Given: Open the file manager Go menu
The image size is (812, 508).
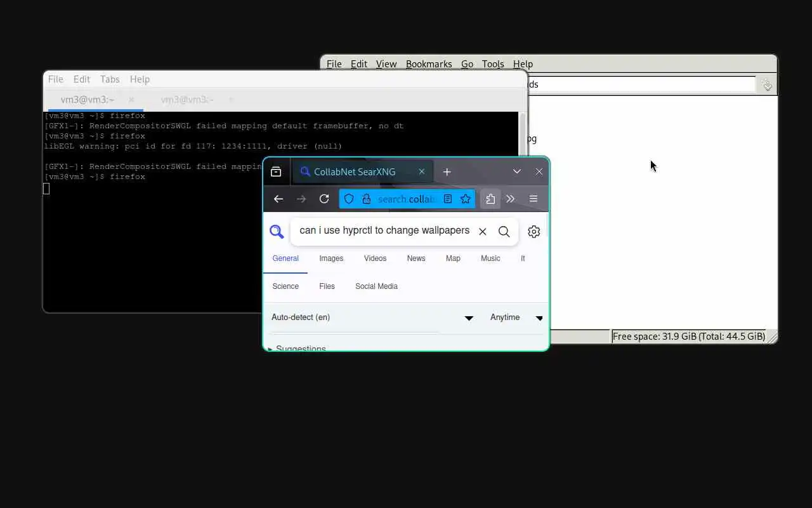Looking at the screenshot, I should pyautogui.click(x=468, y=64).
